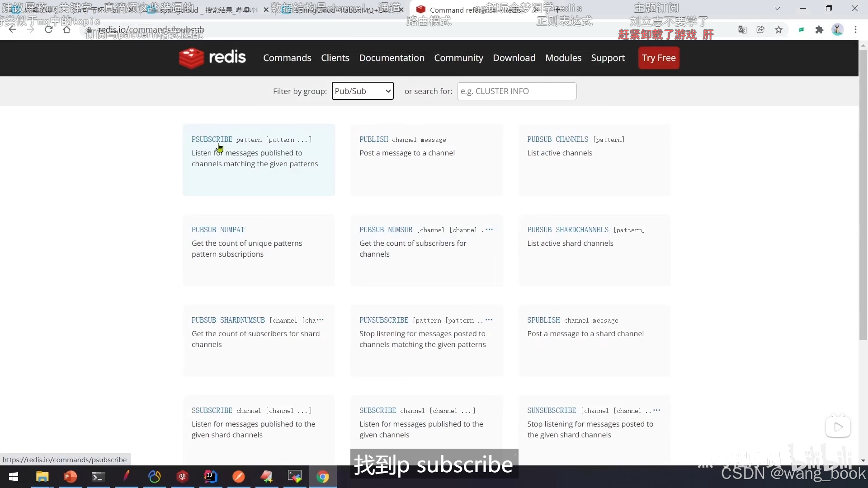The width and height of the screenshot is (868, 488).
Task: Open the Filter by group dropdown
Action: [x=363, y=91]
